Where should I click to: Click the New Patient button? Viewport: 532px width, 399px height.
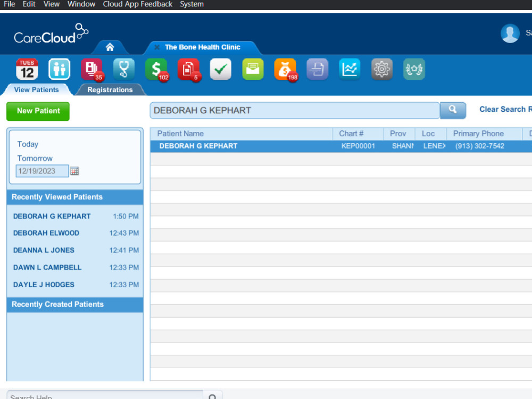[38, 111]
